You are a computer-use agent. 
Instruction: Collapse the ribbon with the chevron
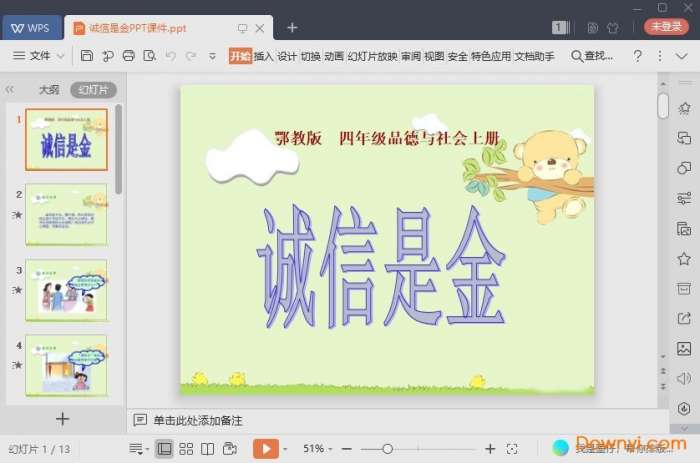681,56
